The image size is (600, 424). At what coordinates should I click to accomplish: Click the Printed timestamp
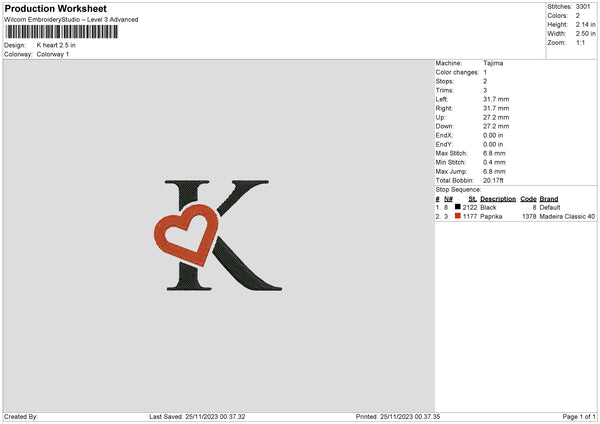[398, 417]
